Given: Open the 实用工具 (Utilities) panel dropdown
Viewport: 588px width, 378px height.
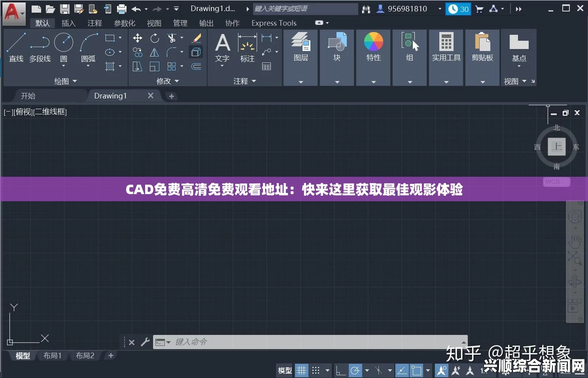Looking at the screenshot, I should pos(446,82).
